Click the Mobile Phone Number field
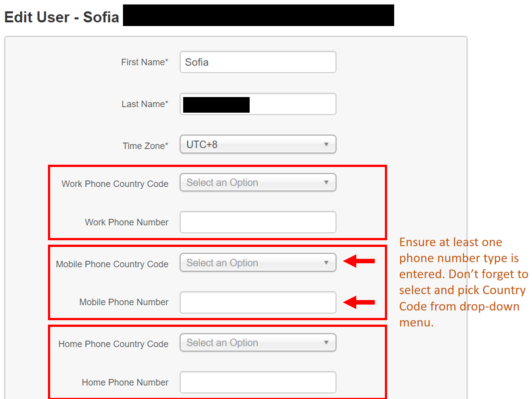Viewport: 532px width, 399px height. (257, 302)
